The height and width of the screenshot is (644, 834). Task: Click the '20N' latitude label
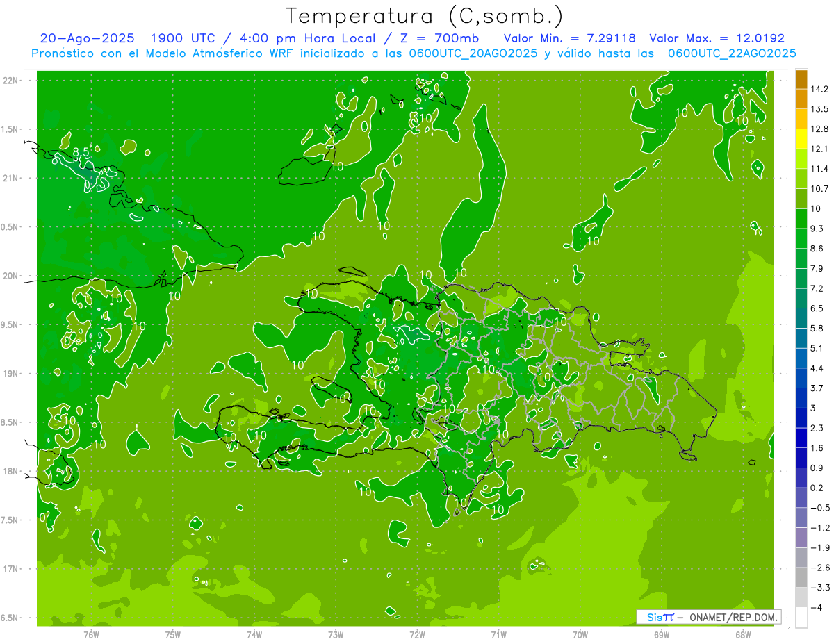(x=12, y=276)
